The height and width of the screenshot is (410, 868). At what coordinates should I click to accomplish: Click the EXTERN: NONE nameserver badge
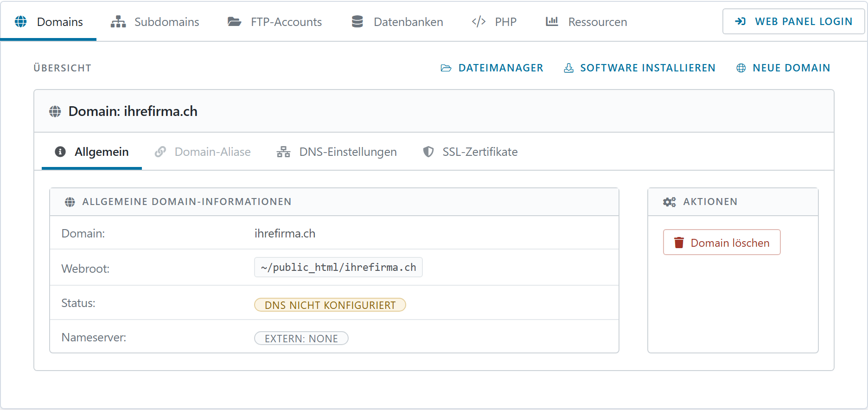[301, 338]
